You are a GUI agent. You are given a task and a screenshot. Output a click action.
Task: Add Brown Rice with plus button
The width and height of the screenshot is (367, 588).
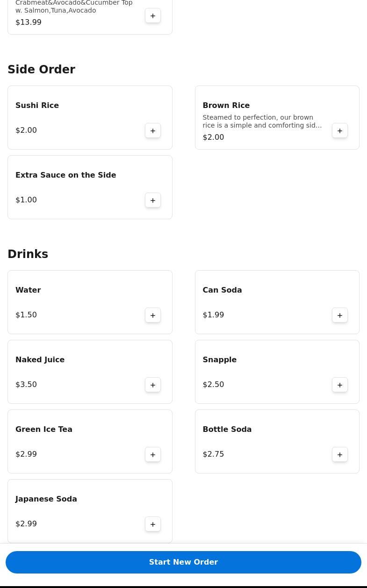pyautogui.click(x=340, y=130)
